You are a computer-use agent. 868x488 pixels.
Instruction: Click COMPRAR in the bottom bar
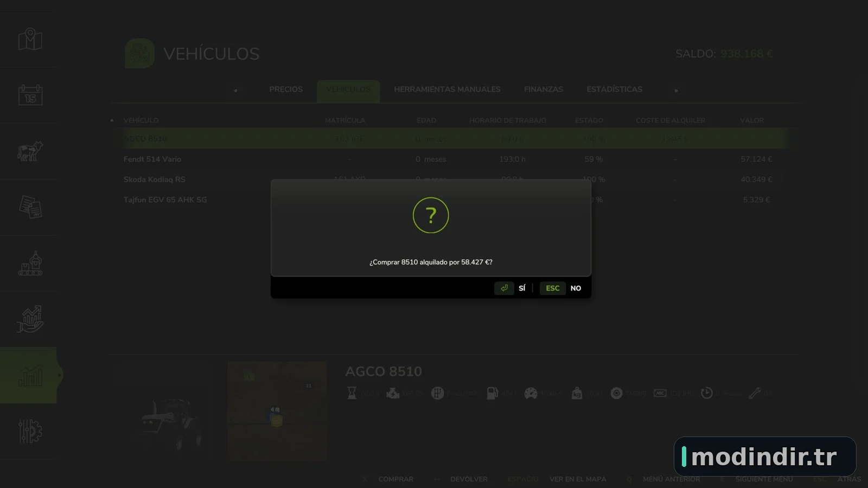(395, 479)
